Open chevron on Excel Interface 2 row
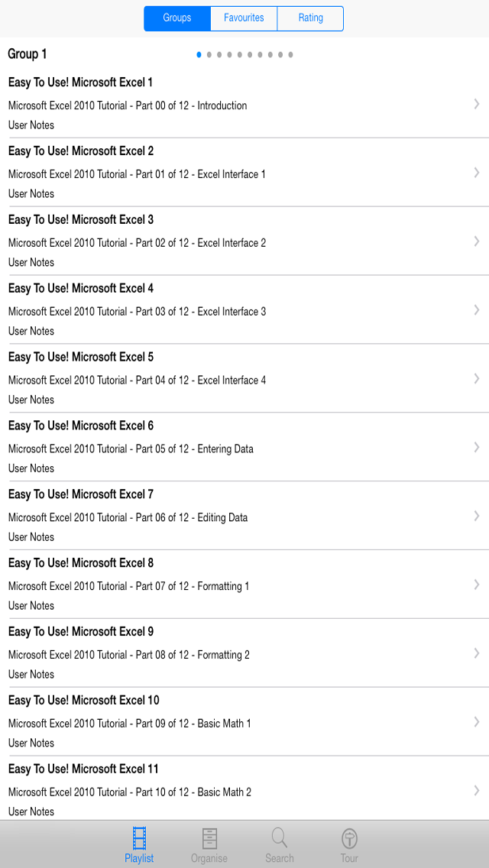Image resolution: width=489 pixels, height=868 pixels. point(477,241)
